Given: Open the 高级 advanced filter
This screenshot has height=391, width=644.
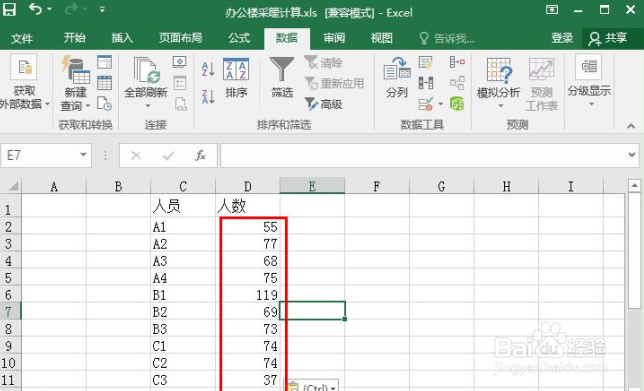Looking at the screenshot, I should point(324,104).
